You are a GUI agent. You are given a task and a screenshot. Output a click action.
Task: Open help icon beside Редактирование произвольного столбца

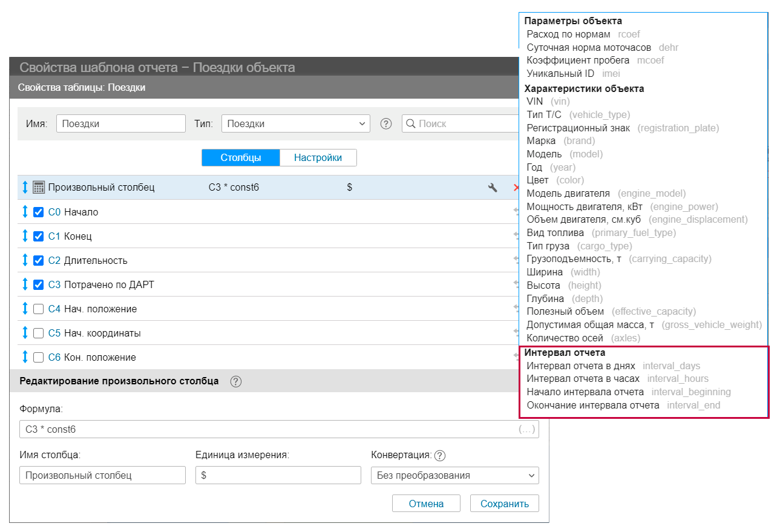[x=236, y=381]
